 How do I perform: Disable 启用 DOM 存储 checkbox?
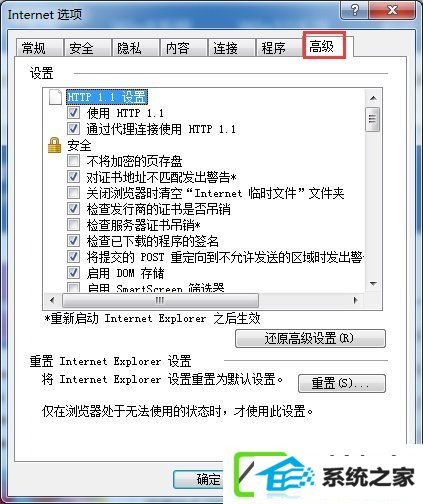(x=73, y=273)
